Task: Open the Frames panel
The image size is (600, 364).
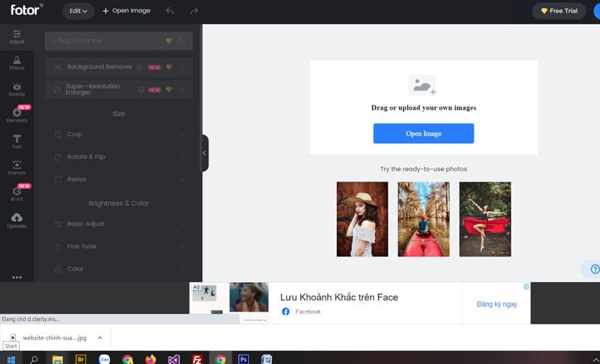Action: (x=16, y=168)
